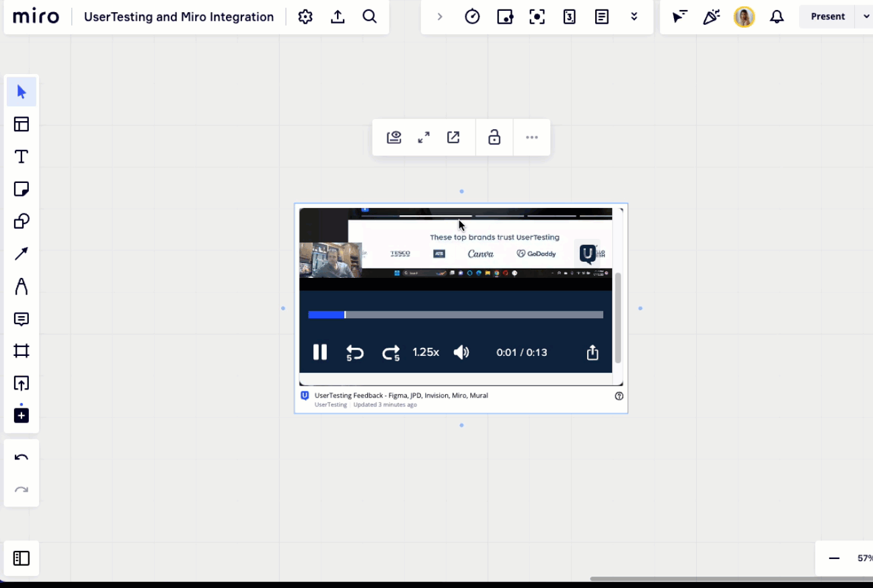Viewport: 873px width, 588px height.
Task: Open the Templates tool
Action: point(22,124)
